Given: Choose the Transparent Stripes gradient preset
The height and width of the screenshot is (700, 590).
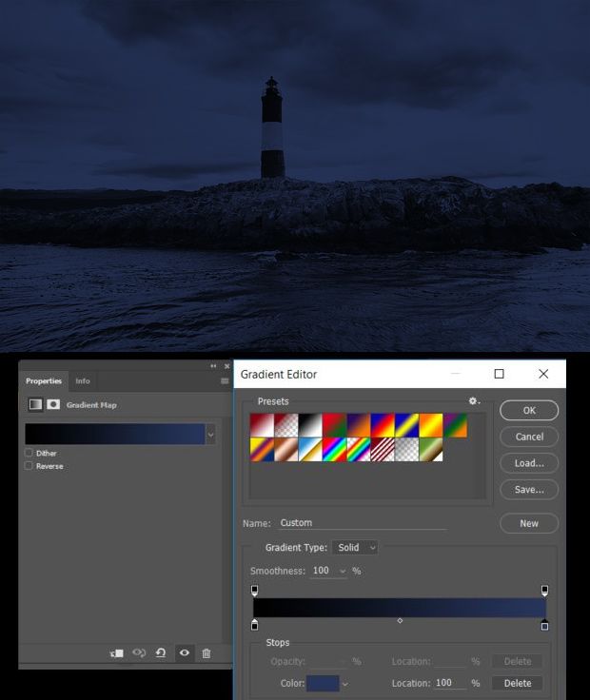Looking at the screenshot, I should (383, 449).
